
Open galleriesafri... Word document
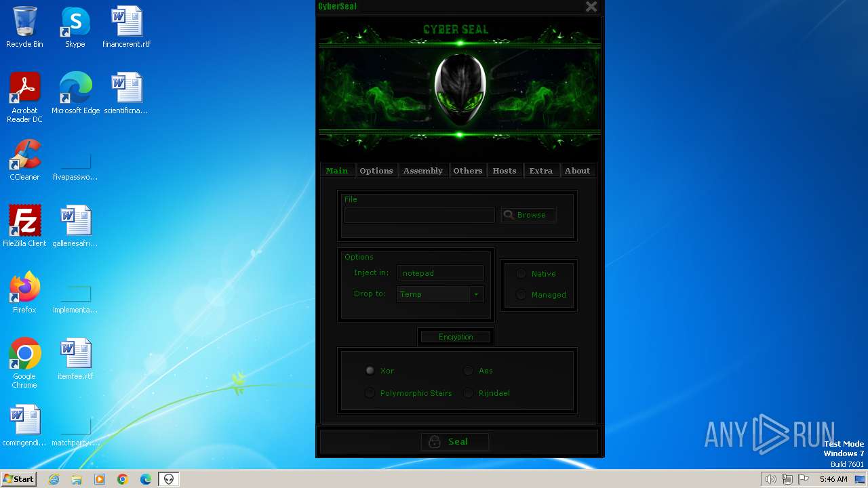coord(75,226)
